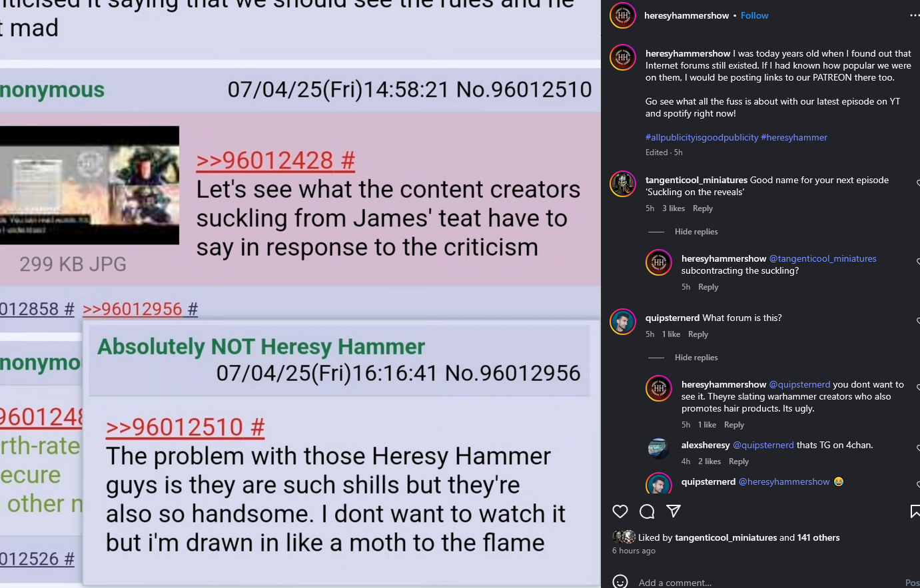This screenshot has height=588, width=920.
Task: Save post with bookmark icon
Action: tap(915, 511)
